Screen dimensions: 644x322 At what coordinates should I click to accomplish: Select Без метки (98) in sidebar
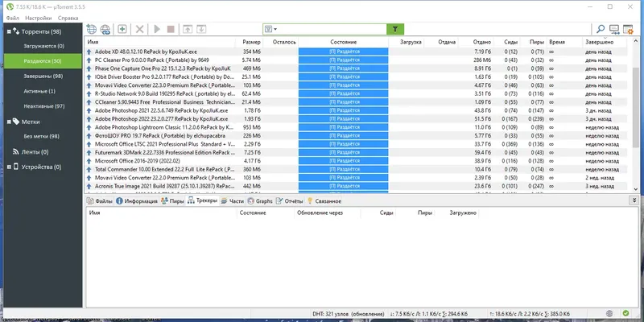tap(42, 136)
